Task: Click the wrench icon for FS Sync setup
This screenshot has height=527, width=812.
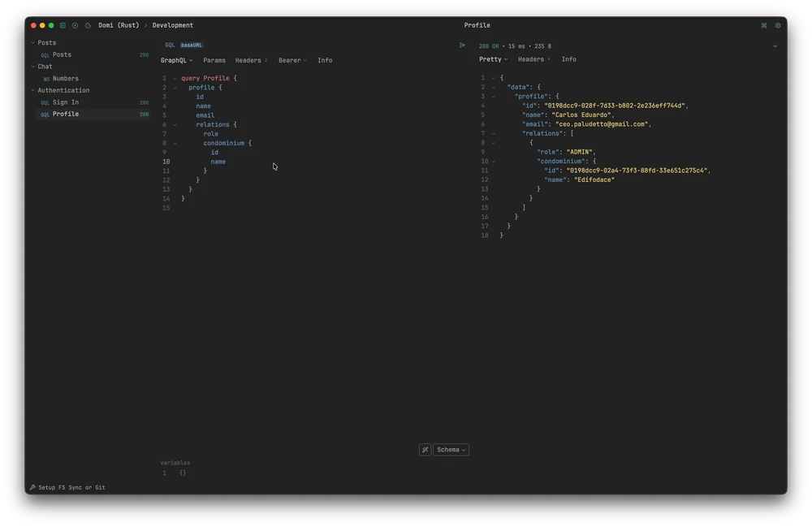Action: [32, 488]
